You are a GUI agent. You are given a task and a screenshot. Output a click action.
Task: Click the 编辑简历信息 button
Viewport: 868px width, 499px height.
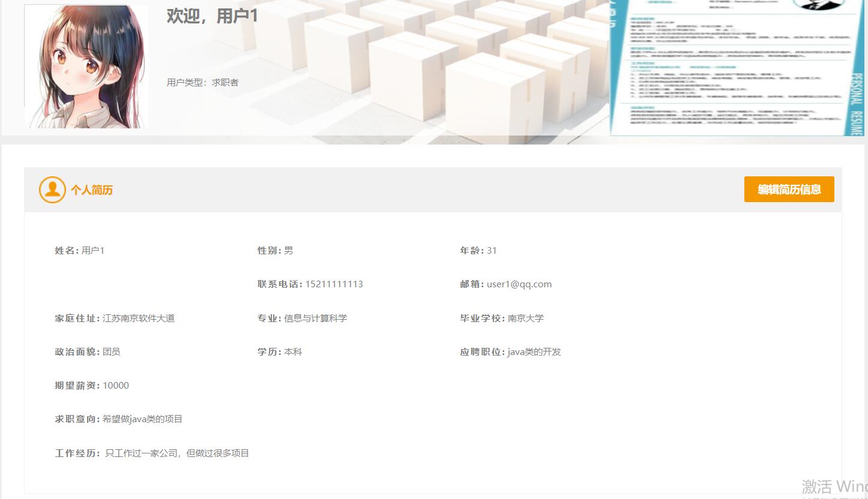tap(789, 189)
